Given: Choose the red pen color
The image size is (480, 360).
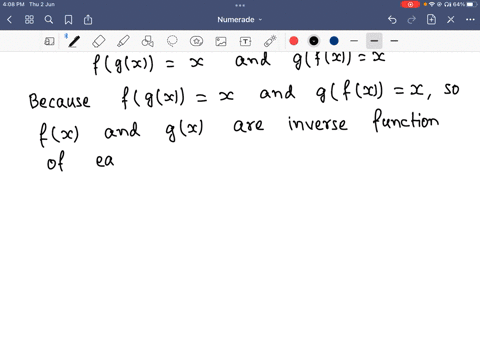Looking at the screenshot, I should 294,41.
